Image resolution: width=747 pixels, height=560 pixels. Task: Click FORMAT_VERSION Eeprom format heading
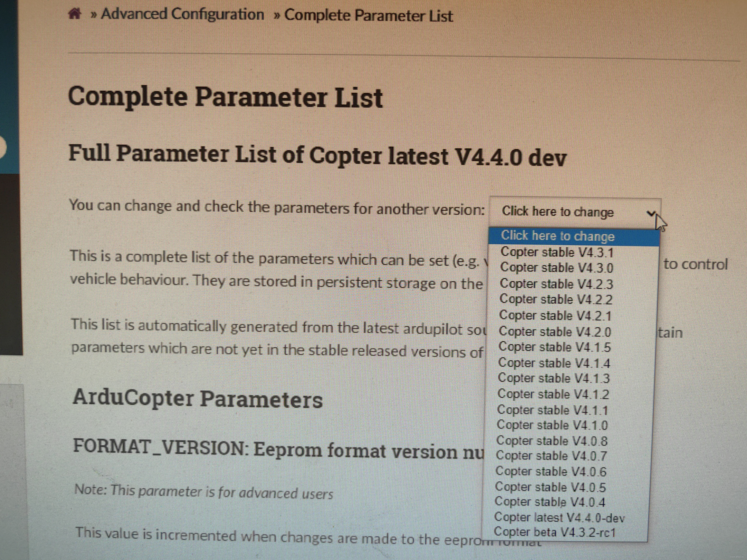(279, 449)
